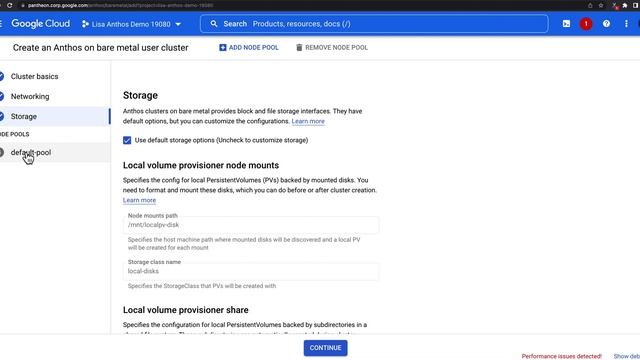640x360 pixels.
Task: Click the Storage heading text
Action: coord(140,96)
